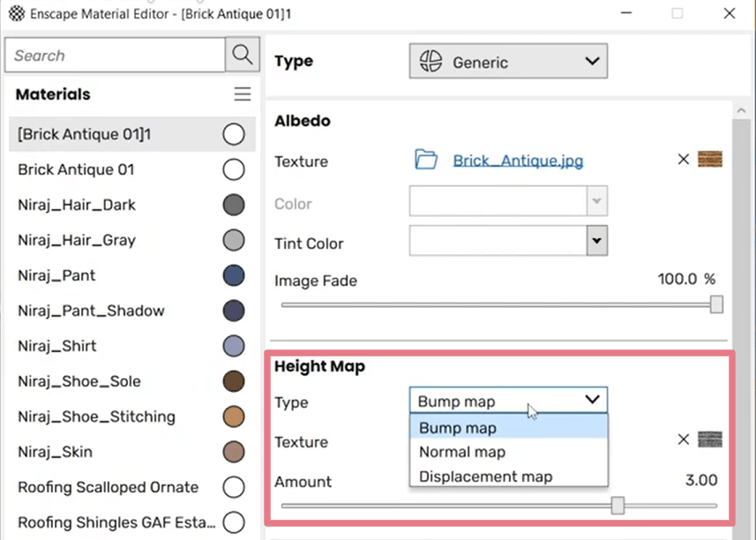Viewport: 756px width, 540px height.
Task: Select the Niraj_Pant_Shadow material
Action: pyautogui.click(x=131, y=311)
